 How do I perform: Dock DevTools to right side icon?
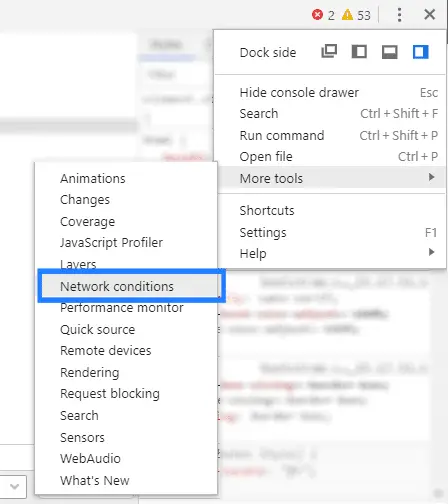tap(420, 52)
